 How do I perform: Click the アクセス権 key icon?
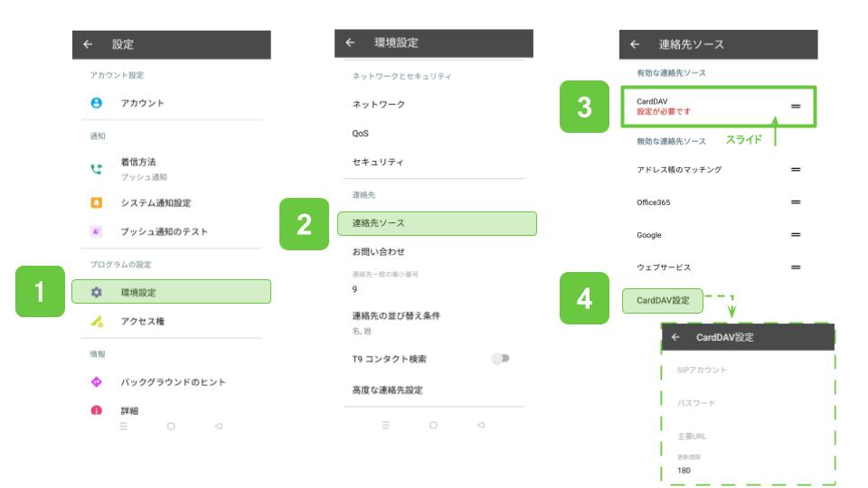(x=96, y=322)
